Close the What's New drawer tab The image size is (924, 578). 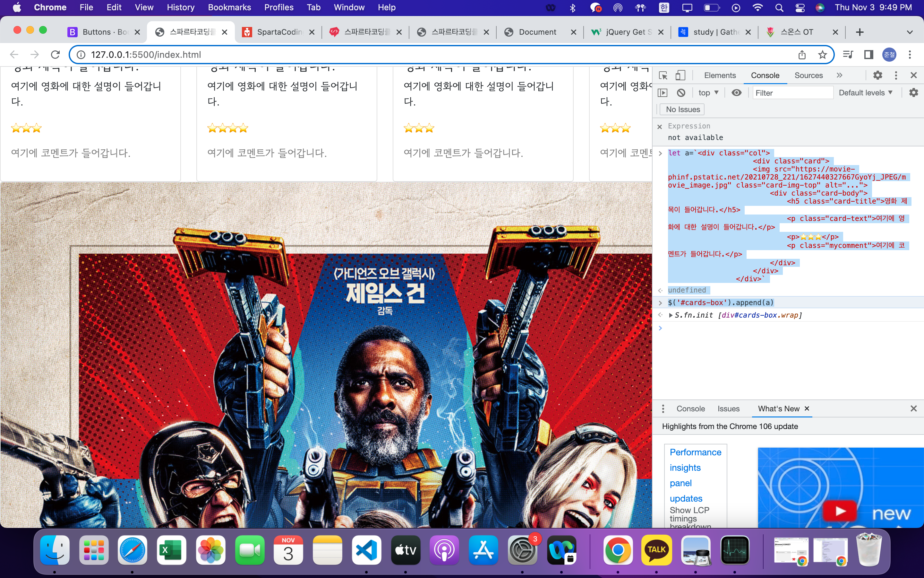(807, 408)
